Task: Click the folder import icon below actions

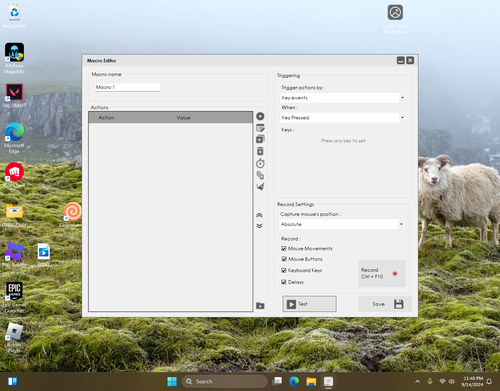Action: [x=260, y=306]
